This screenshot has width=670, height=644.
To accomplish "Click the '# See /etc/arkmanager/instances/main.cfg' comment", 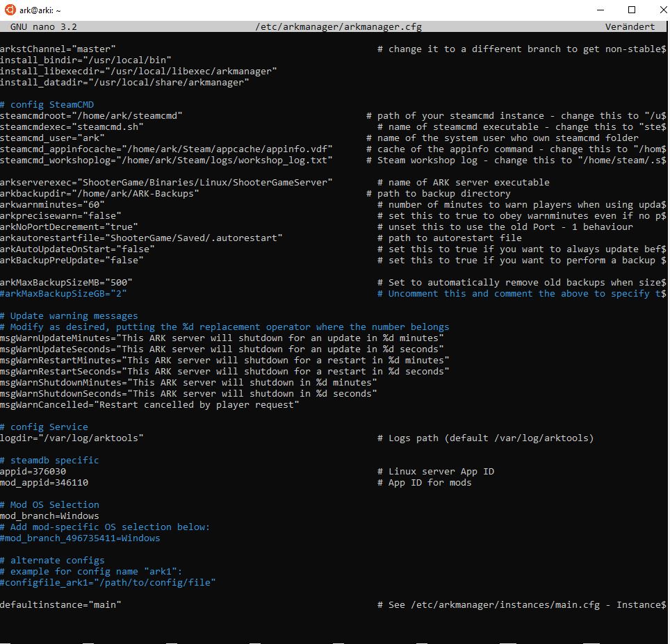I will click(522, 604).
